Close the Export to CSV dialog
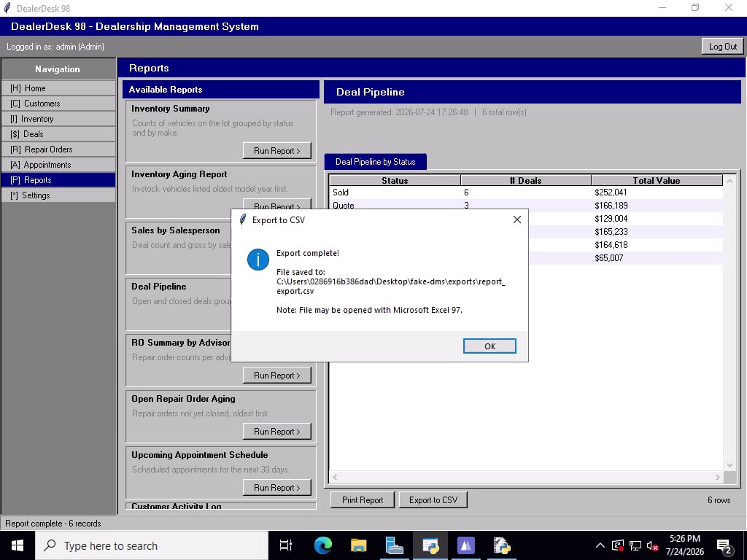This screenshot has width=747, height=560. pyautogui.click(x=517, y=219)
